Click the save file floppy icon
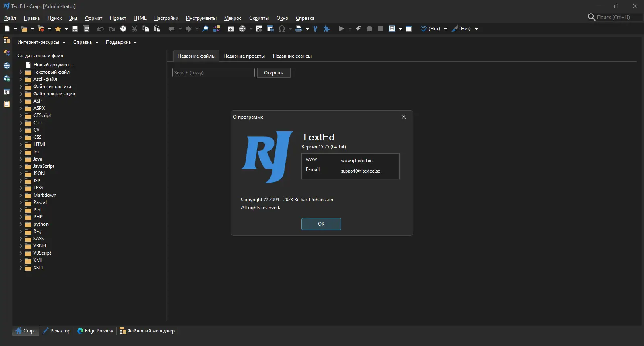This screenshot has width=644, height=346. coord(75,29)
